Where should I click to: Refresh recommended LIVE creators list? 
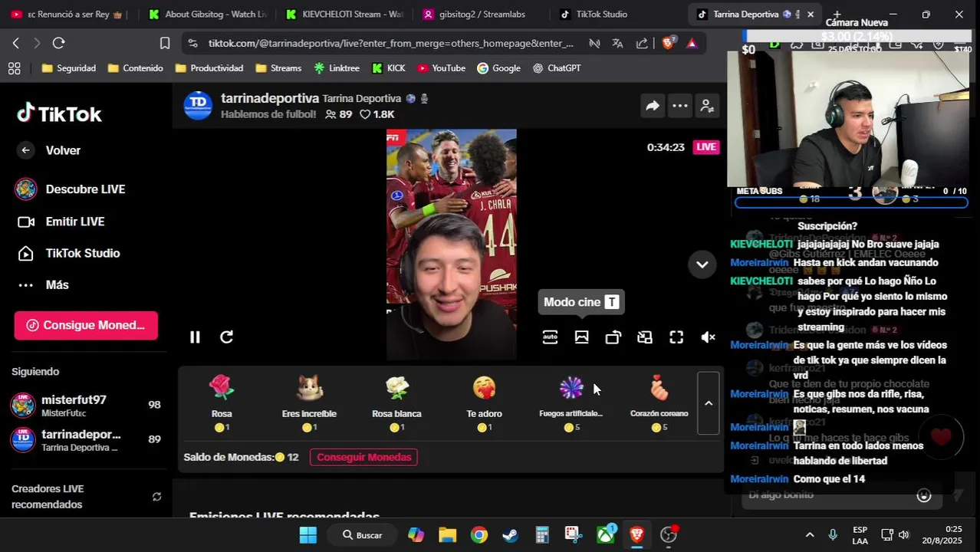point(156,497)
